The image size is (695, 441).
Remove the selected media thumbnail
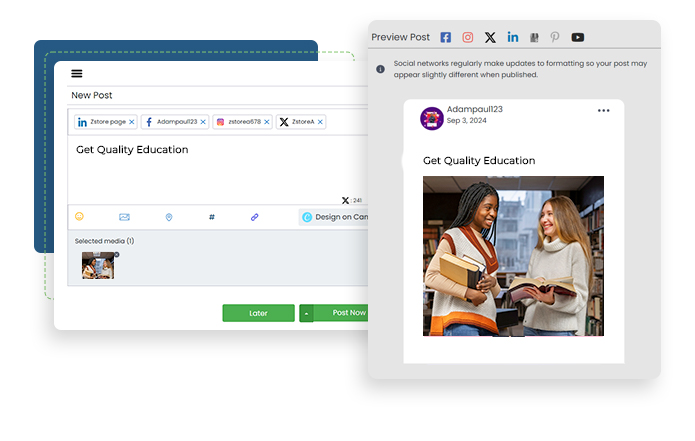(x=117, y=254)
